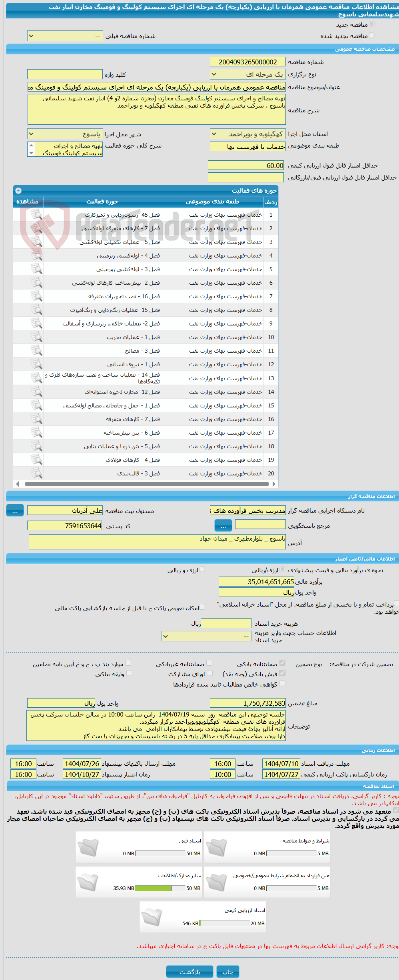This screenshot has width=399, height=980.
Task: Open view icon in row 15
Action: pos(36,405)
